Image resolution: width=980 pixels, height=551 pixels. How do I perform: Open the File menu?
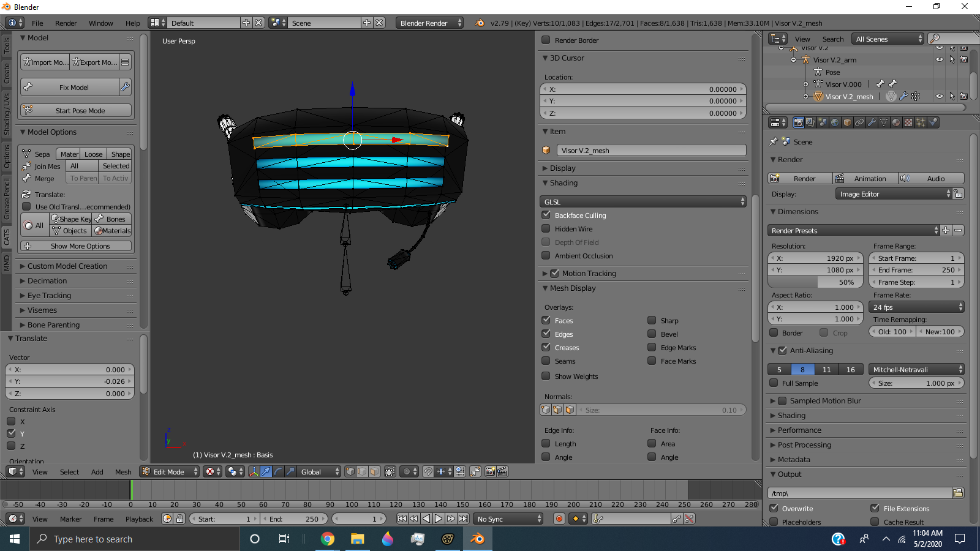pyautogui.click(x=37, y=23)
